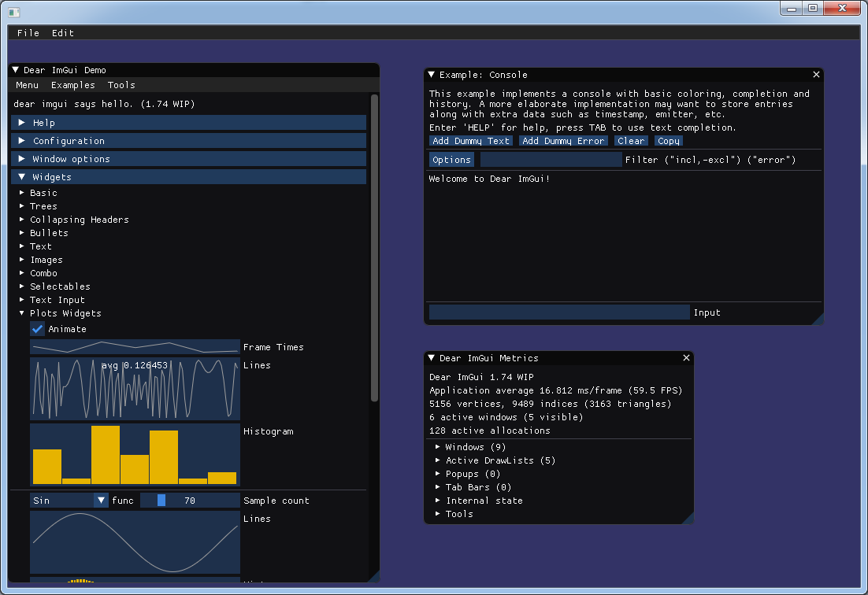Click Add Dummy Text button

[x=471, y=141]
